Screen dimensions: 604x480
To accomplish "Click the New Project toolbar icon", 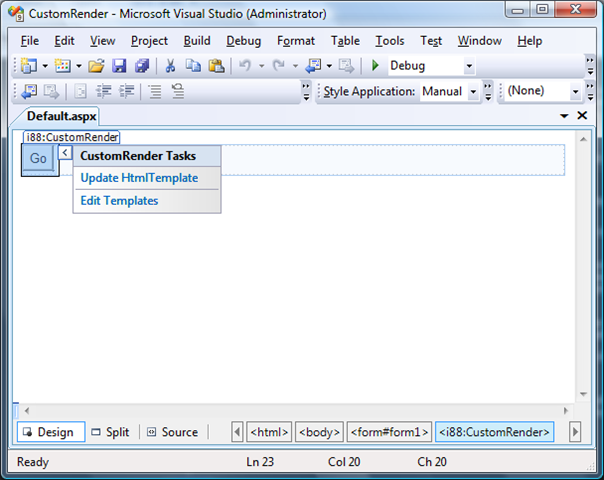I will (x=29, y=66).
